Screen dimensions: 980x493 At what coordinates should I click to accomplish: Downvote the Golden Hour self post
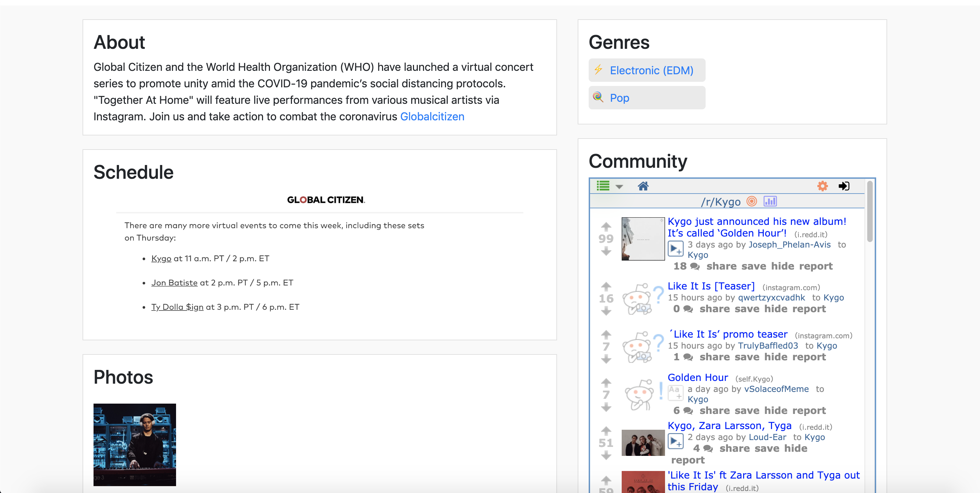606,407
